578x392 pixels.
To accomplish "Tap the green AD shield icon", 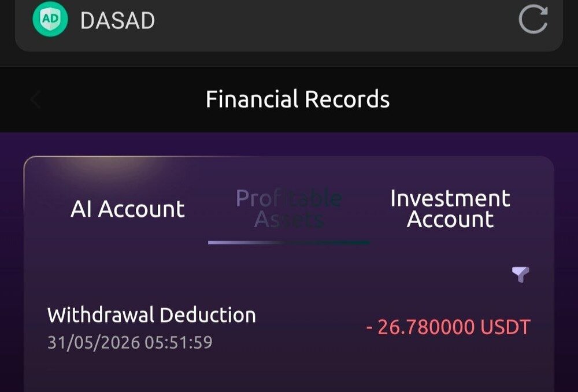I will (50, 19).
